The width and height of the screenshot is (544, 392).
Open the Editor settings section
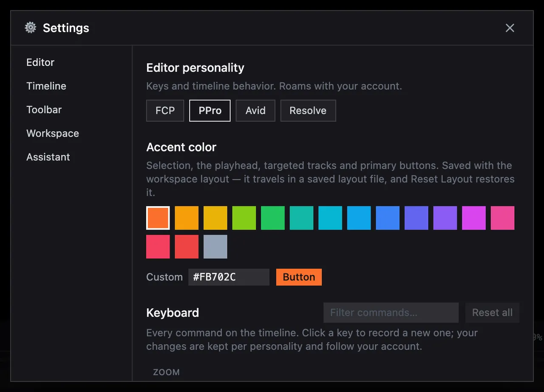click(40, 62)
